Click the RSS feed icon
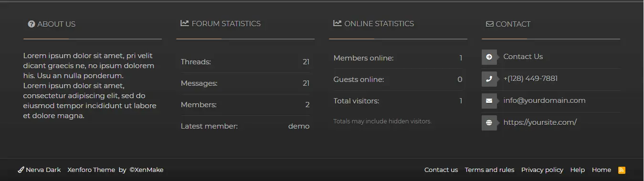The width and height of the screenshot is (644, 181). tap(622, 170)
